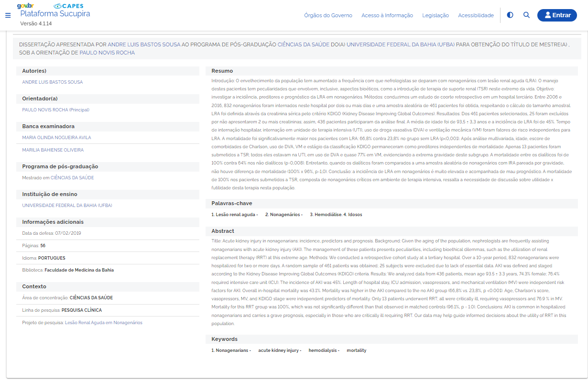The image size is (588, 382).
Task: Open the hamburger menu icon
Action: (x=8, y=15)
